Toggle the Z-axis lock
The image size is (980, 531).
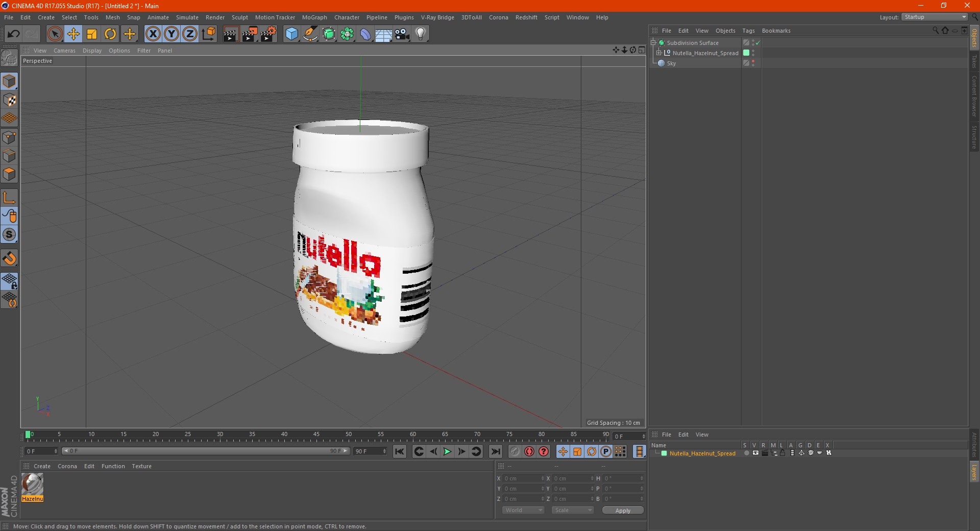point(190,34)
